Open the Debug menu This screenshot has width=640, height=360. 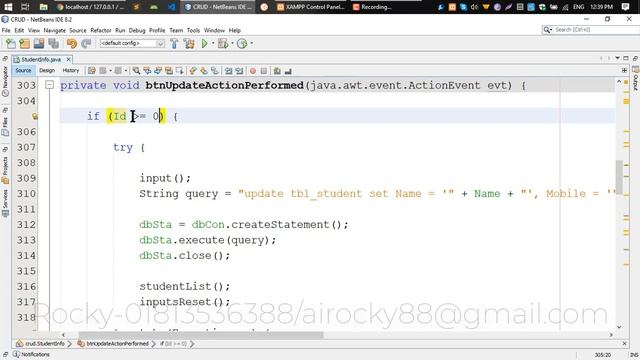tap(137, 30)
